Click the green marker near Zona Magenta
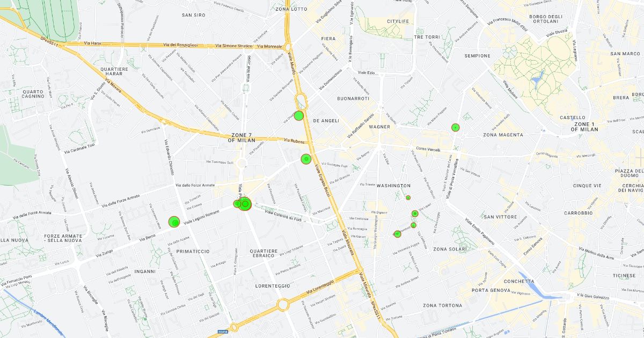Screen dimensions: 644x338 (455, 128)
